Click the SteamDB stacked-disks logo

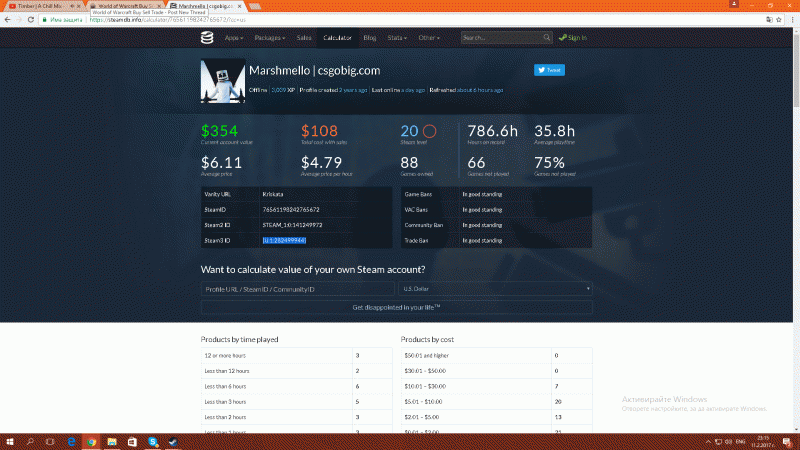click(207, 37)
